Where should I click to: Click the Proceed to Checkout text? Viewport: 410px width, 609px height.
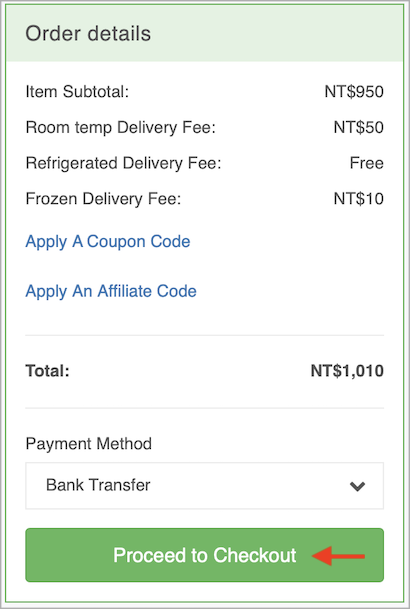pos(205,555)
